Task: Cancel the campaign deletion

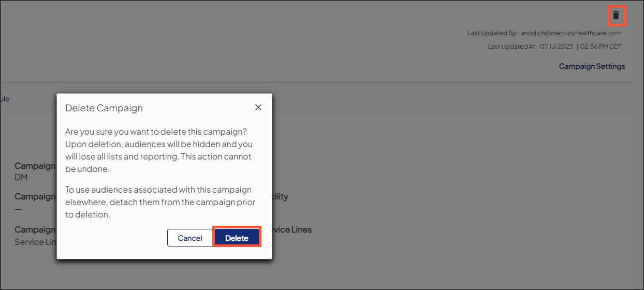Action: pos(190,238)
